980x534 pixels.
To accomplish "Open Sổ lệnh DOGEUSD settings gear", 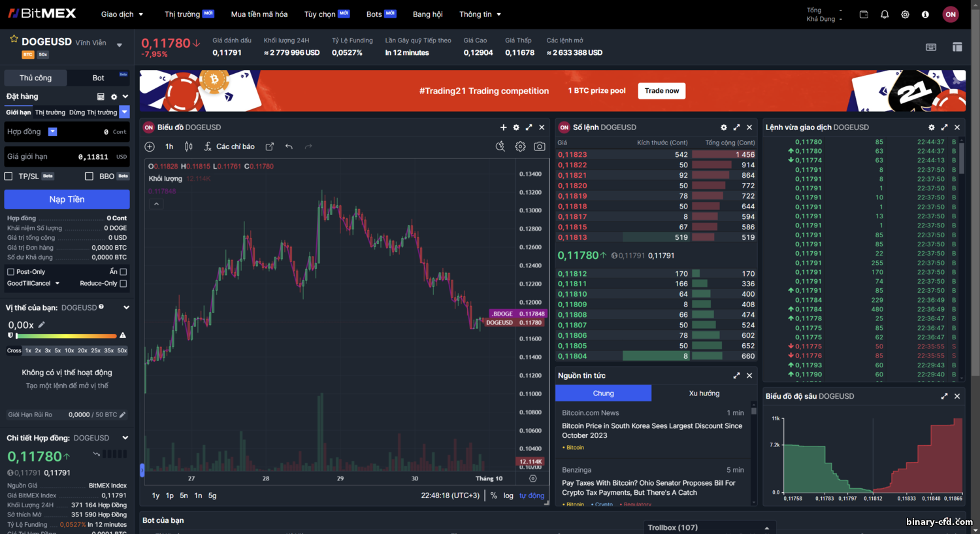I will [724, 127].
